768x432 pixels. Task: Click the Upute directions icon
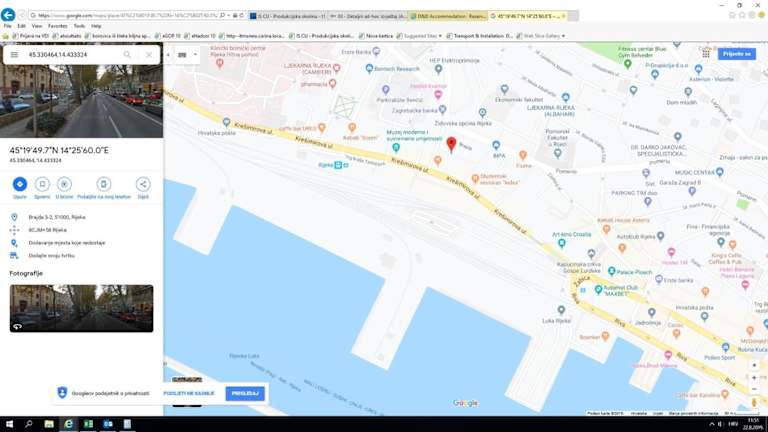(19, 184)
